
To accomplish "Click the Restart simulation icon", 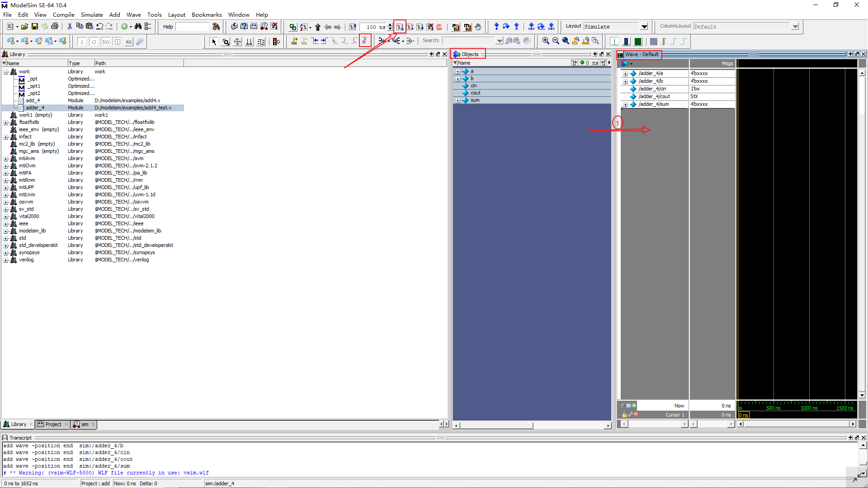I will click(x=353, y=27).
